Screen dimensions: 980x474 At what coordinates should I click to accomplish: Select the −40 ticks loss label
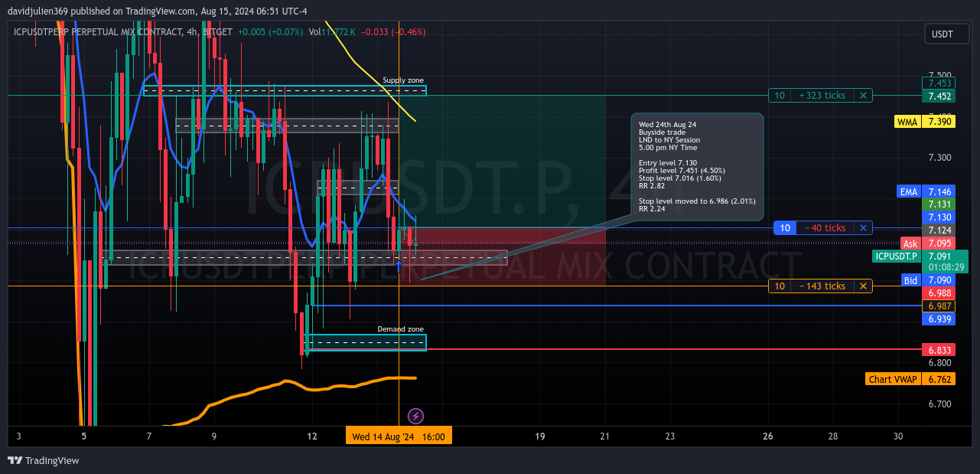coord(825,227)
